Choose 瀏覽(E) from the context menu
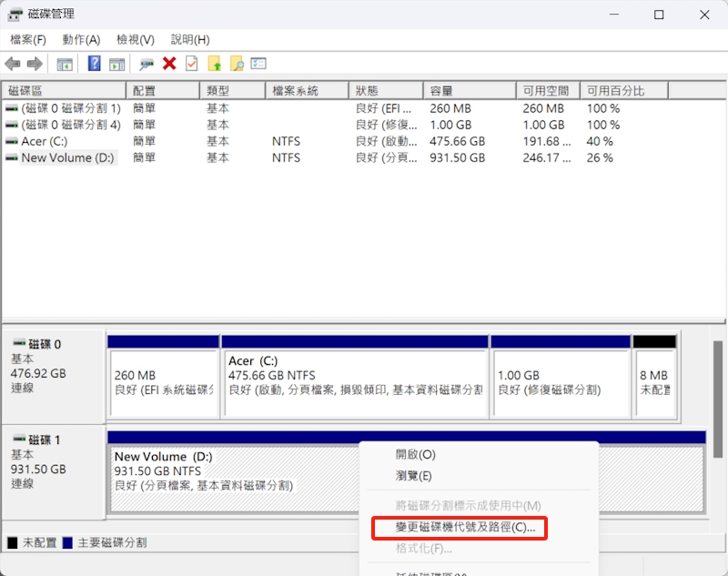Screen dimensions: 728x576 coord(413,476)
